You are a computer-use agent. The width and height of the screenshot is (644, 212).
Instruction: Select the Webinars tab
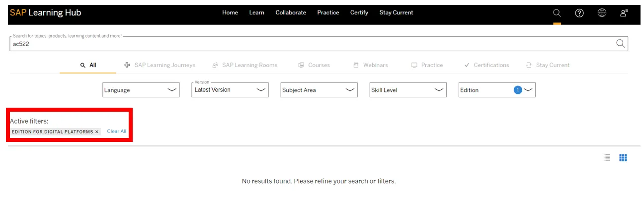371,65
